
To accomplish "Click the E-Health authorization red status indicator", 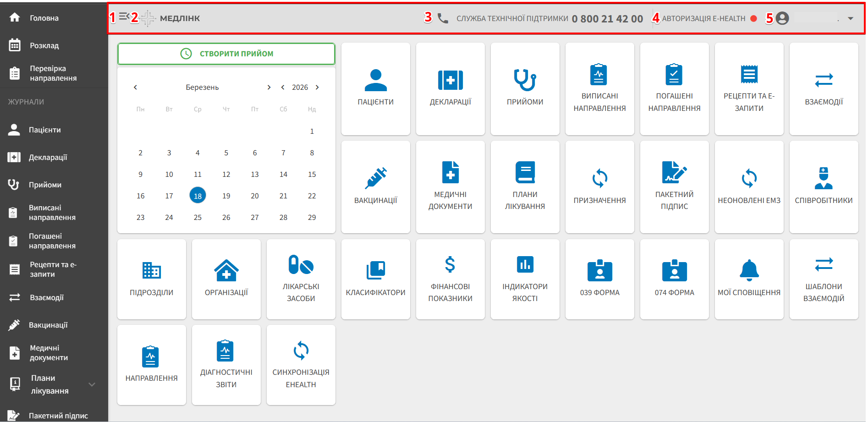I will (753, 19).
